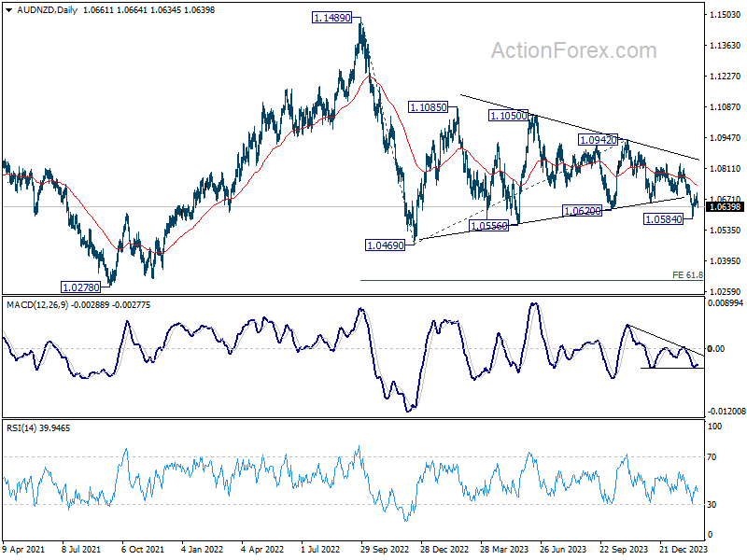This screenshot has height=560, width=747.
Task: Click the 22 Sep 2023 date label
Action: [623, 550]
